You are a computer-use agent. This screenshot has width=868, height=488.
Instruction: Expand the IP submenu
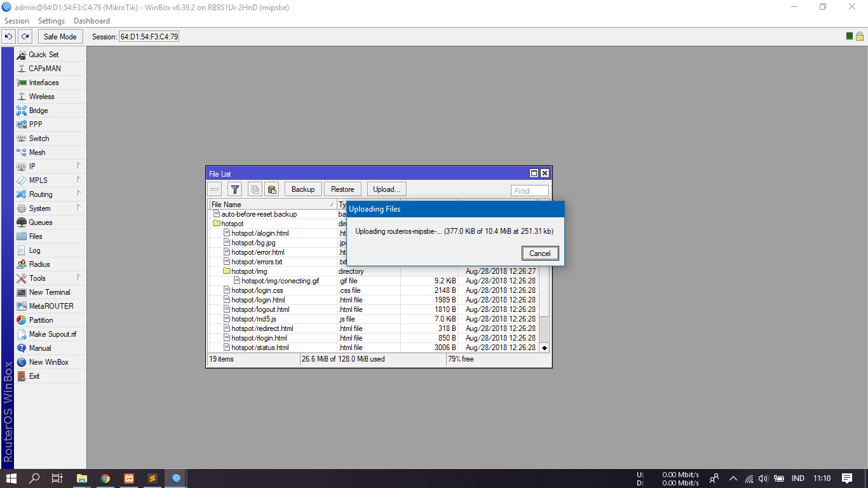[50, 166]
